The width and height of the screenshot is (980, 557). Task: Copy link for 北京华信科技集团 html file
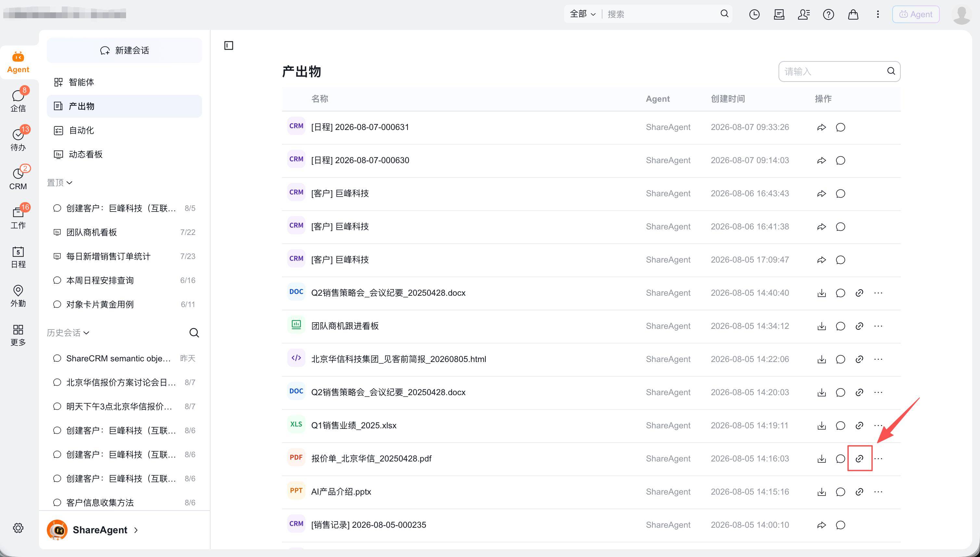click(x=859, y=359)
